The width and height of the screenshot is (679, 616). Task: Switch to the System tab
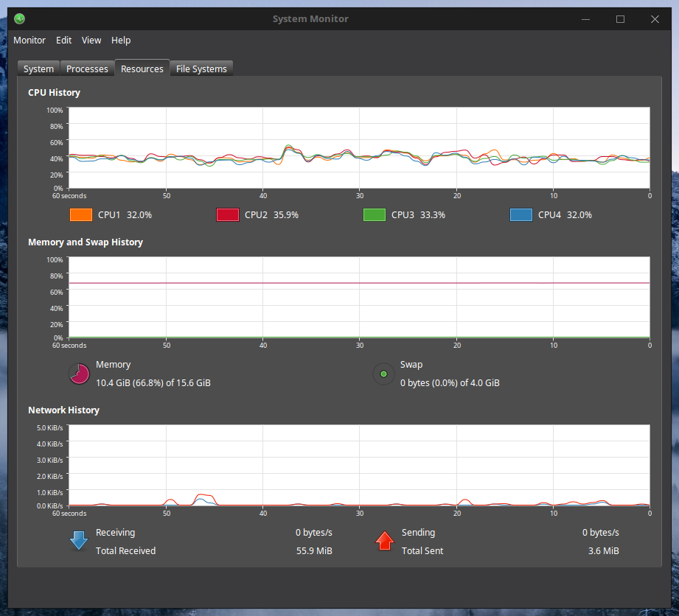tap(38, 69)
